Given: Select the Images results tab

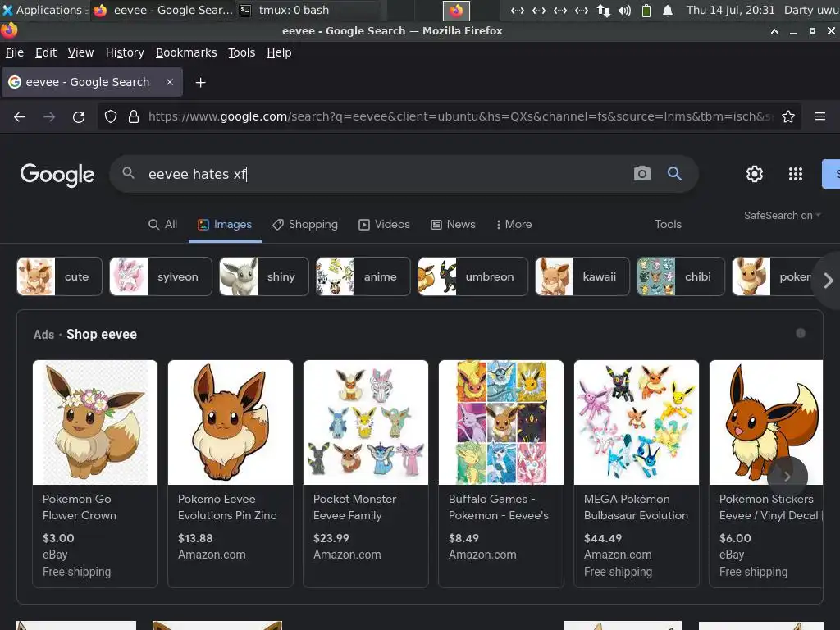Looking at the screenshot, I should coord(225,225).
